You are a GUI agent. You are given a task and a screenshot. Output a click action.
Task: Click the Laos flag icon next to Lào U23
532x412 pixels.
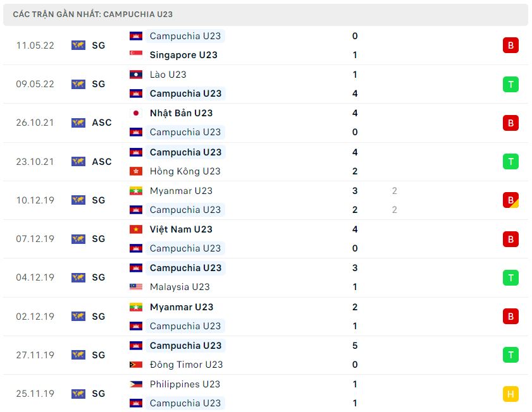coord(135,75)
